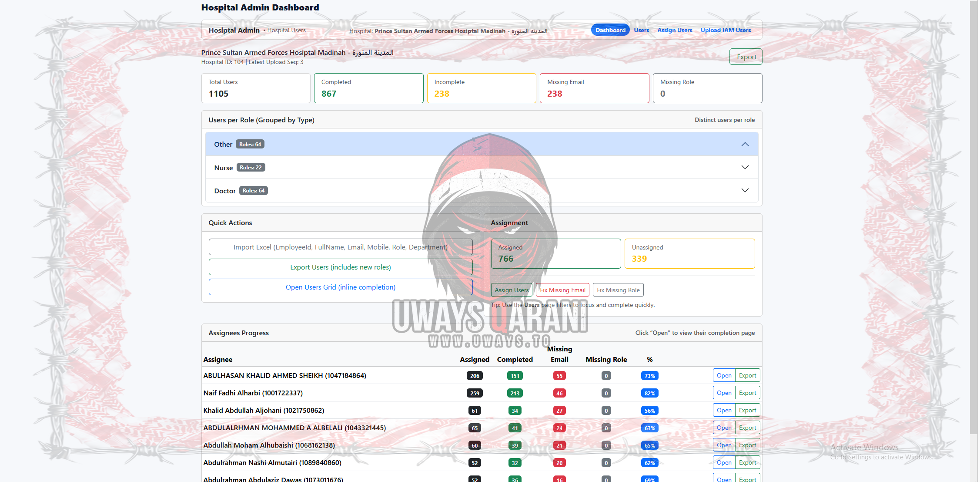Click the Missing Email 238 card
This screenshot has height=482, width=980.
point(595,88)
